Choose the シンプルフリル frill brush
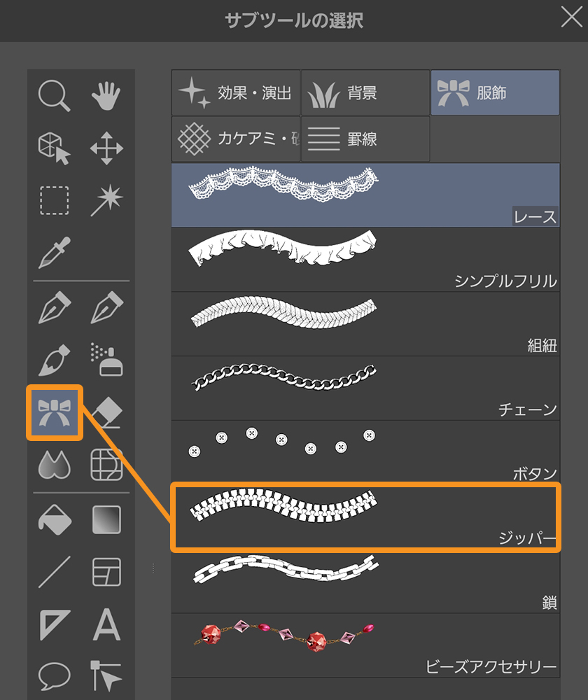The image size is (588, 700). click(365, 260)
